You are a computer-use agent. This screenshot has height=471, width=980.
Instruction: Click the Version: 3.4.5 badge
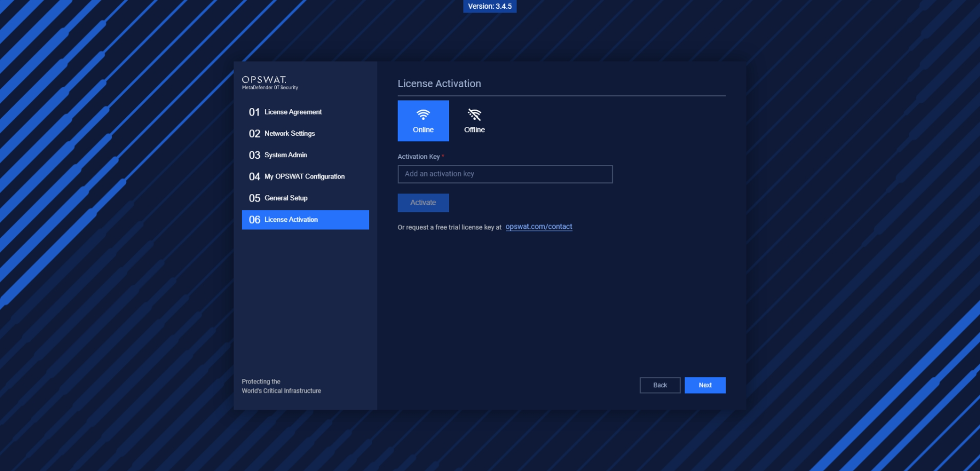[490, 7]
